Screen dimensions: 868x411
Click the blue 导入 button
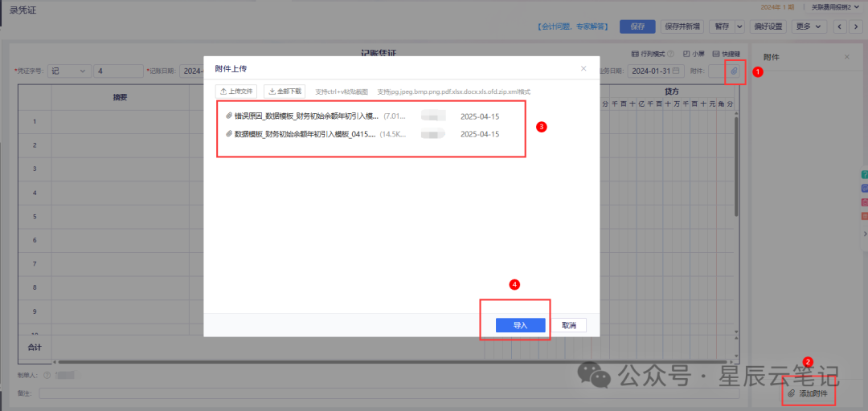coord(520,325)
